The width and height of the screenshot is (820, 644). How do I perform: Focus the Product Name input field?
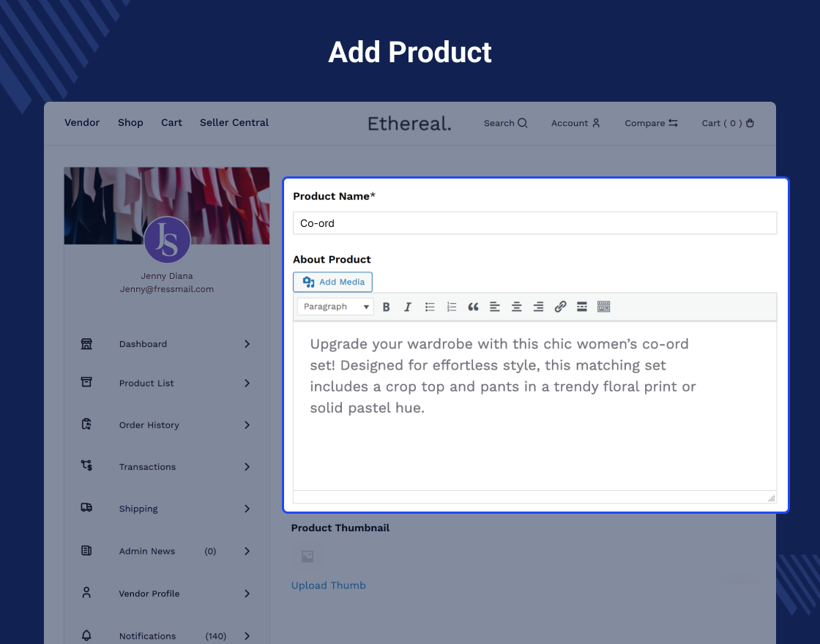pos(534,223)
